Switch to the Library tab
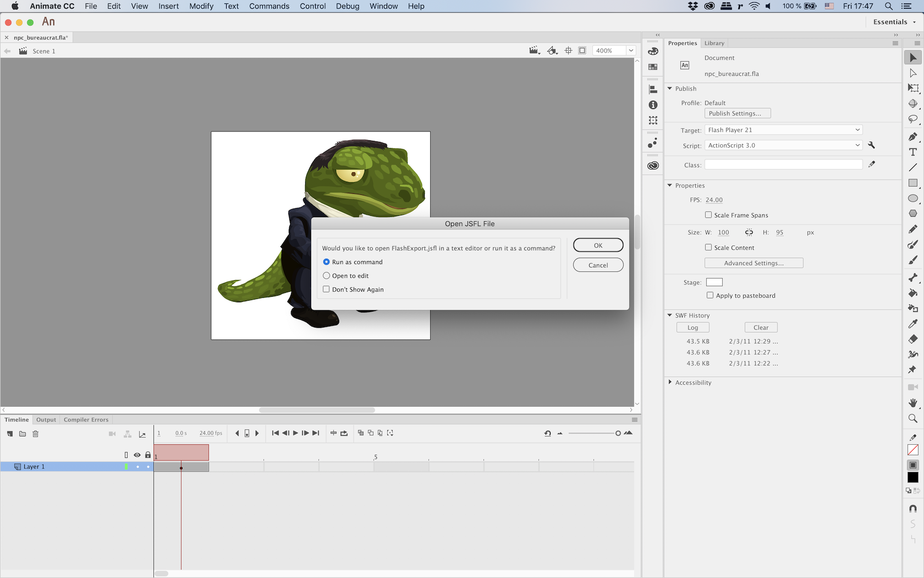 [714, 43]
